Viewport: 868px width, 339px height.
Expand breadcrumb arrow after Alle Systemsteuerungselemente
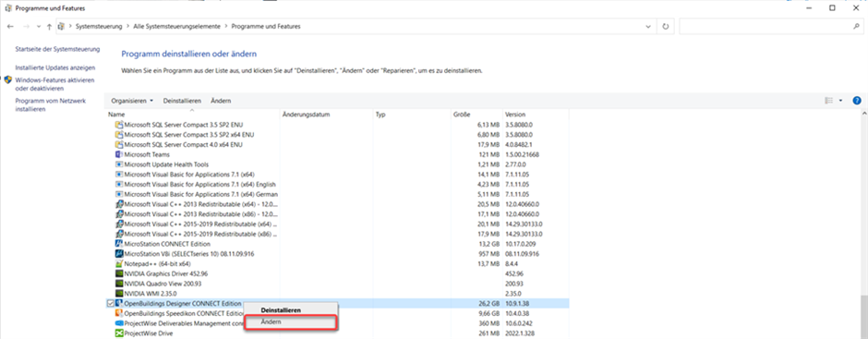226,26
